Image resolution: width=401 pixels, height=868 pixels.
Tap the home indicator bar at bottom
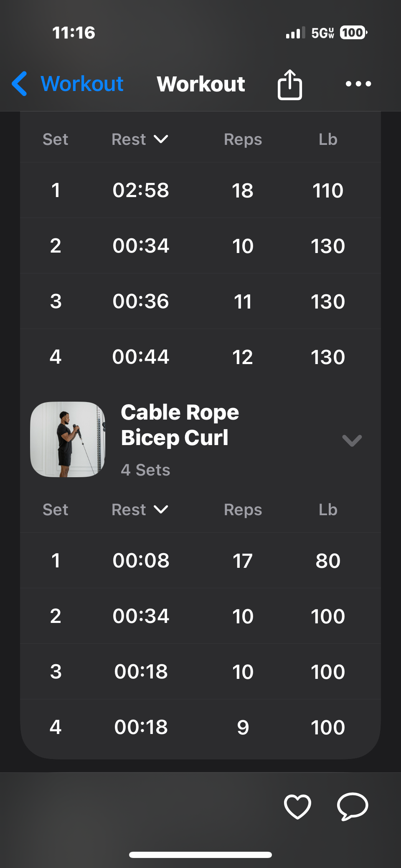click(x=200, y=855)
